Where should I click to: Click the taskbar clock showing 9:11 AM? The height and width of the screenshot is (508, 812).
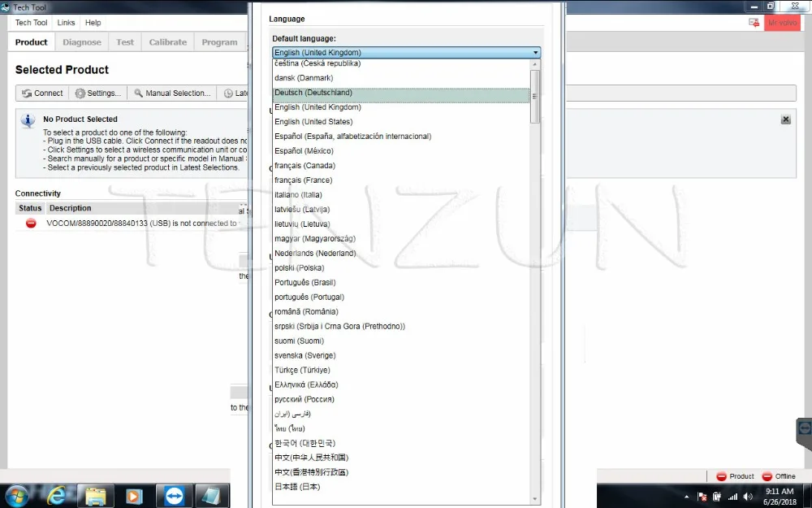pyautogui.click(x=780, y=497)
